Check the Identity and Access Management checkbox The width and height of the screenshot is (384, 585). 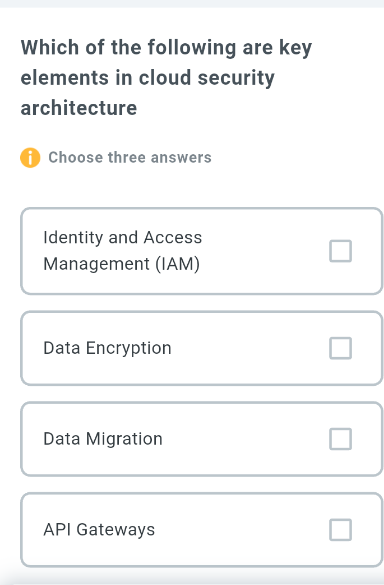point(340,251)
